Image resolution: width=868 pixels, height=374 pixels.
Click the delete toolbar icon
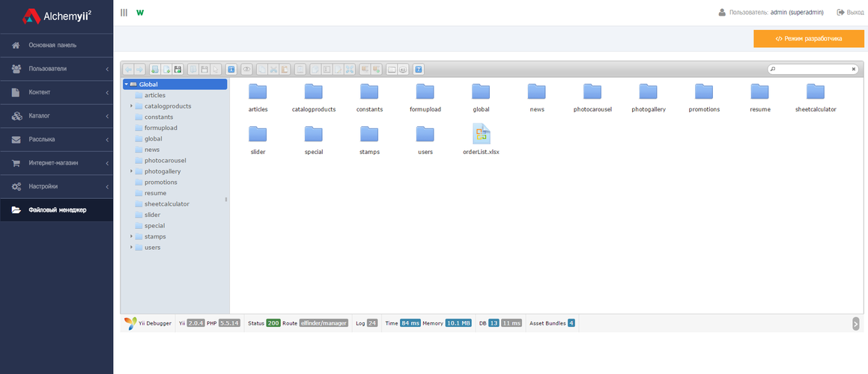(x=300, y=70)
